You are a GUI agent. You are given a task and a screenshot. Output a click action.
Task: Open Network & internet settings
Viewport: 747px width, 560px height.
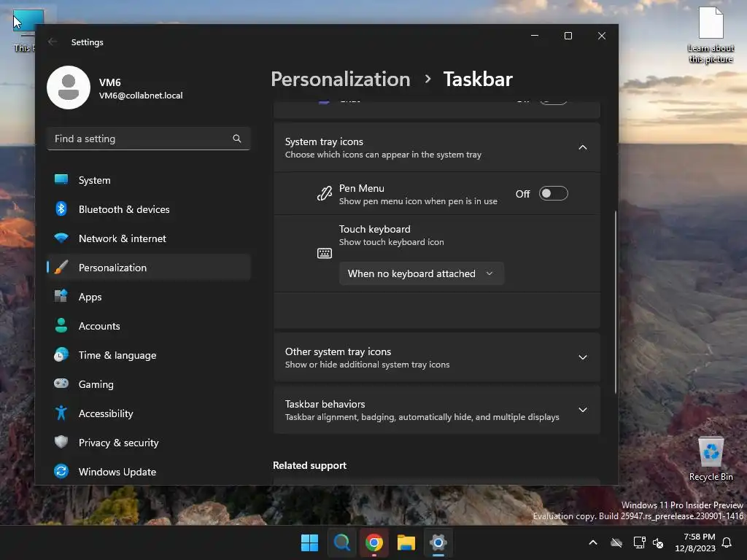click(x=149, y=238)
